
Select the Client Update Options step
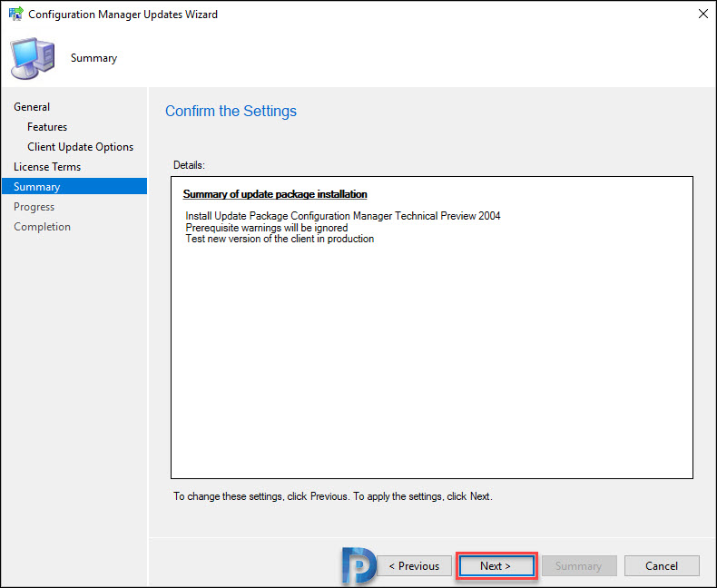[x=81, y=147]
